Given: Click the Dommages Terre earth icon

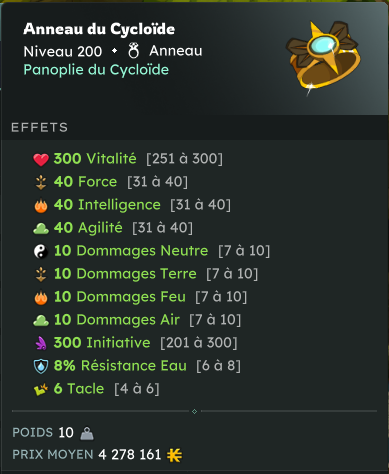Looking at the screenshot, I should click(41, 274).
